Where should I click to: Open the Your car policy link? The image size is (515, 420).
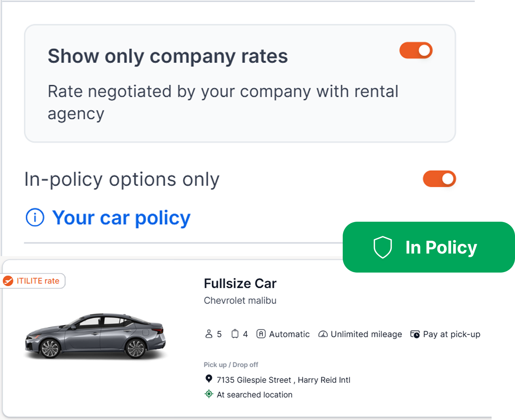pyautogui.click(x=121, y=218)
